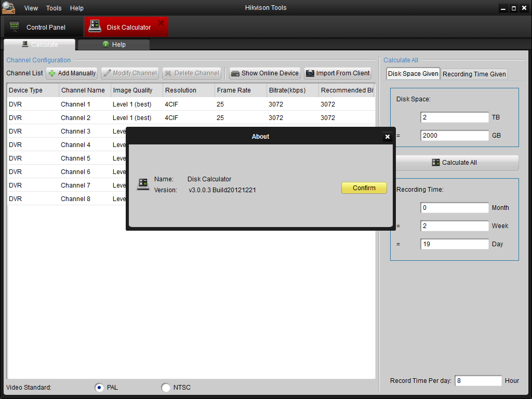Click the Record Time Per day field
Image resolution: width=532 pixels, height=399 pixels.
478,381
